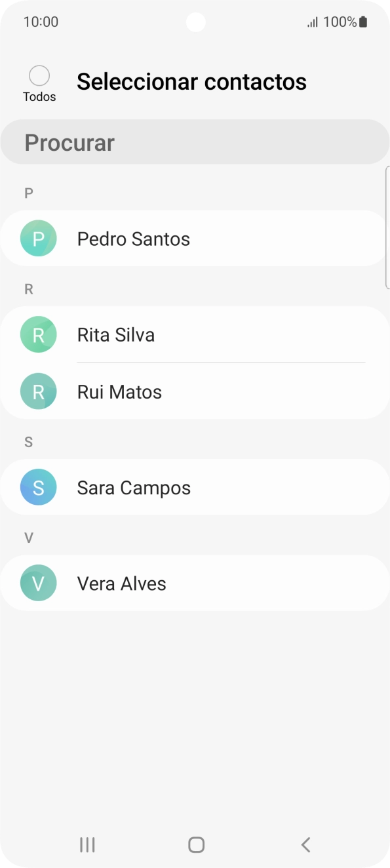Tap the Procurar search field

point(195,142)
